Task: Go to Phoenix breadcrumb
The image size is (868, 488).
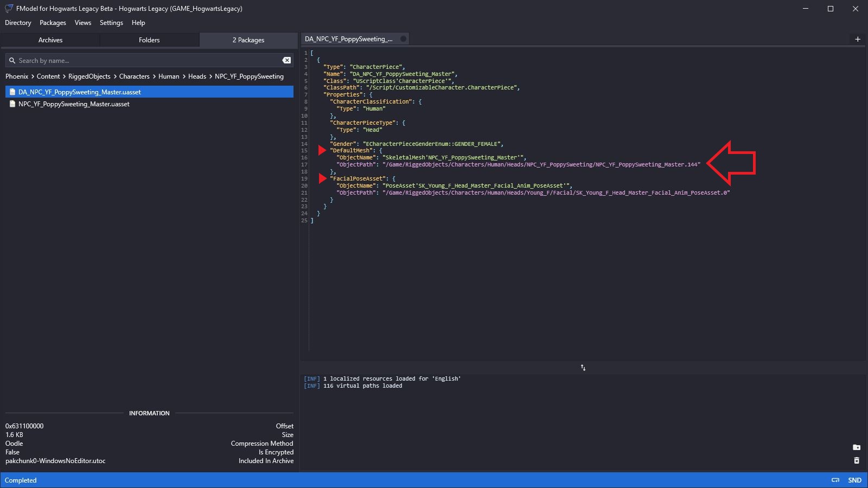Action: (x=17, y=76)
